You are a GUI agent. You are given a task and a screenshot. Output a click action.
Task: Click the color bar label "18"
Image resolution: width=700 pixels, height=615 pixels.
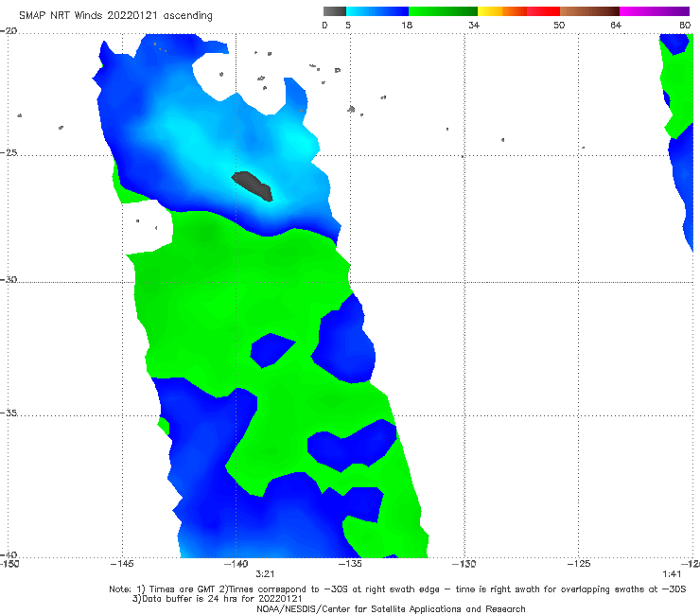407,25
